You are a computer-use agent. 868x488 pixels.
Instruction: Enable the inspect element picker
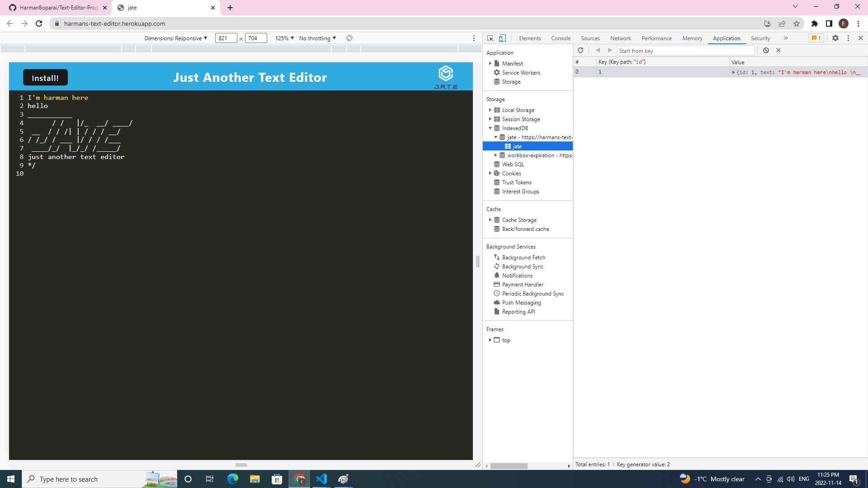490,38
